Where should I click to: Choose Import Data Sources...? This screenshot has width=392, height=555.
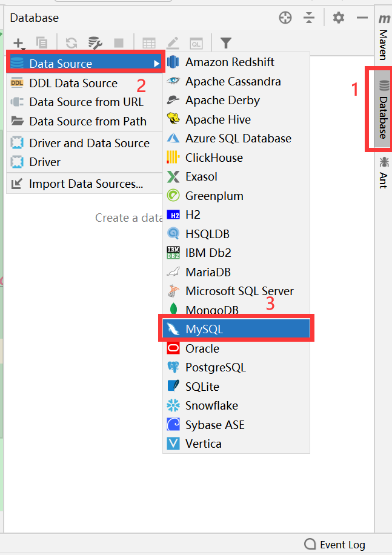[x=84, y=184]
